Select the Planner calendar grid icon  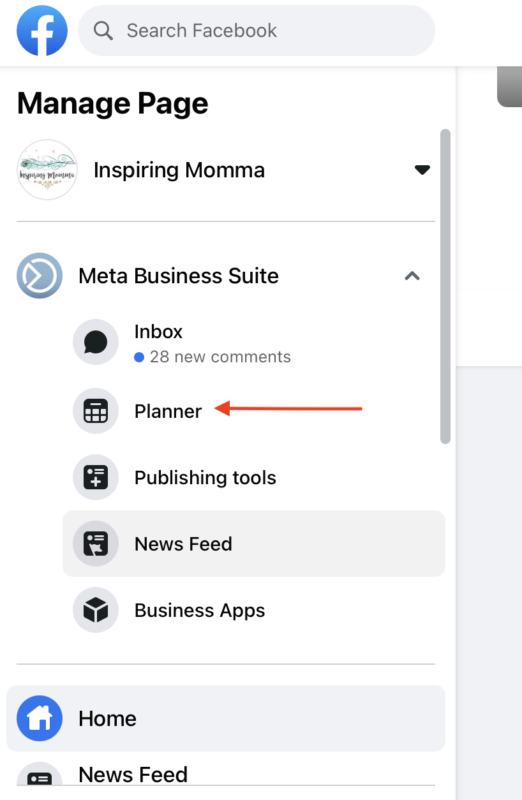click(96, 411)
